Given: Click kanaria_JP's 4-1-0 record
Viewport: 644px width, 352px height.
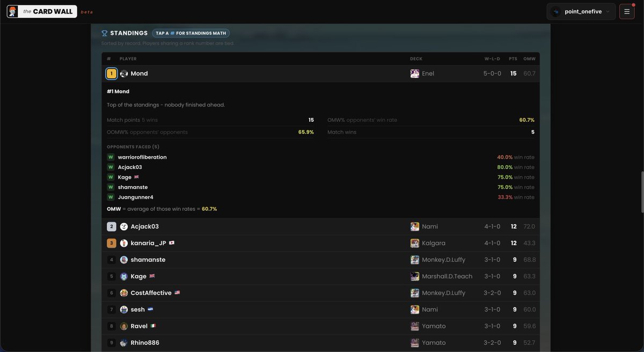Looking at the screenshot, I should 492,243.
